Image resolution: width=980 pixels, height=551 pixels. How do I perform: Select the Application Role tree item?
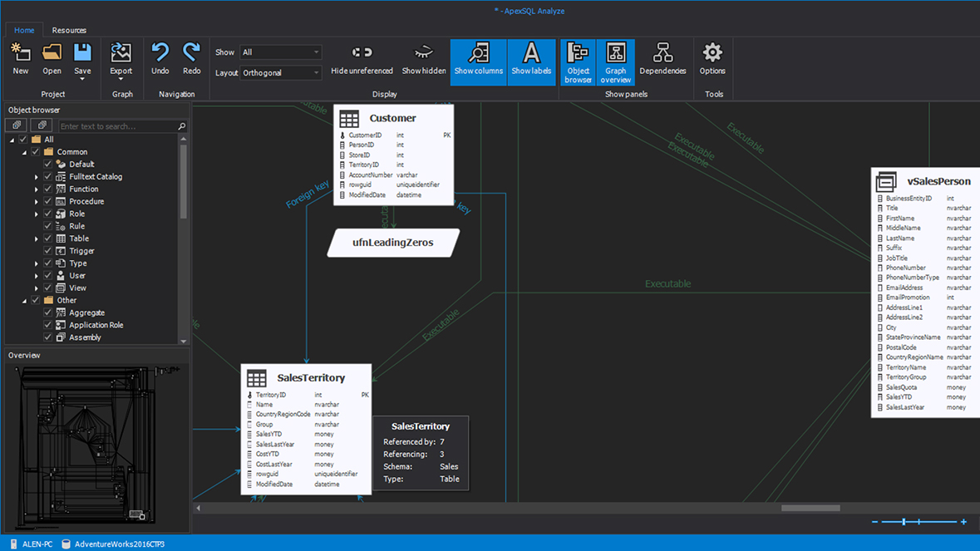point(96,325)
